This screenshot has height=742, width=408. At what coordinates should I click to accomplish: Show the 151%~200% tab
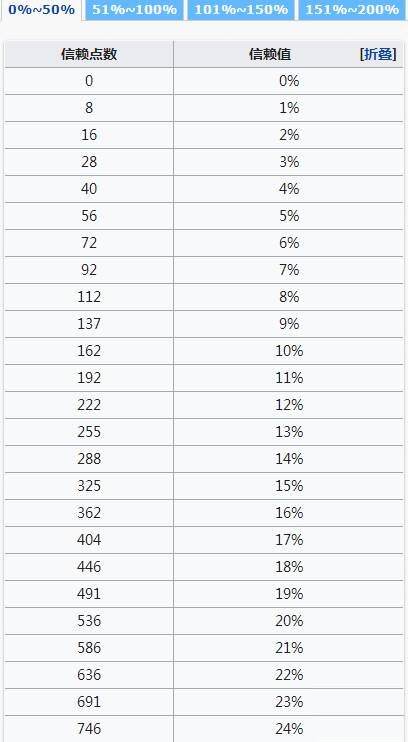pos(352,10)
